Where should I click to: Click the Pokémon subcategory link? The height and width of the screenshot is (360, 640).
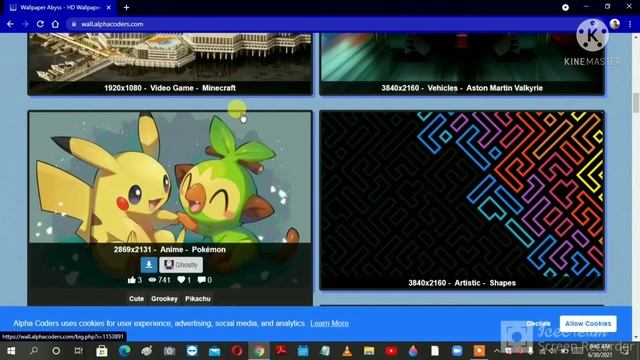click(209, 249)
